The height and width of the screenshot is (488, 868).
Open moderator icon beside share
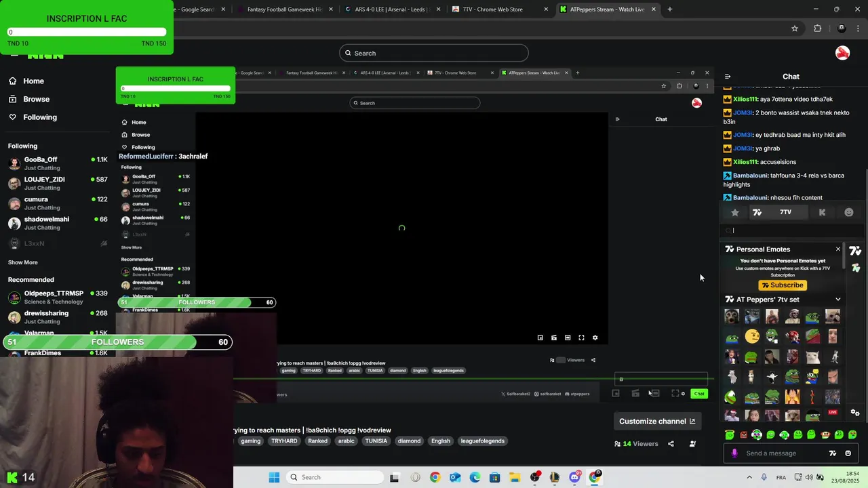coord(692,444)
